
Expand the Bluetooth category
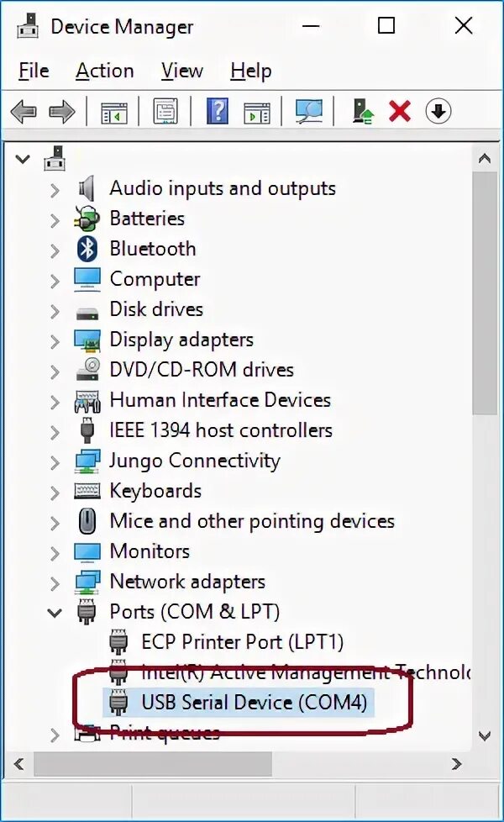[x=55, y=250]
